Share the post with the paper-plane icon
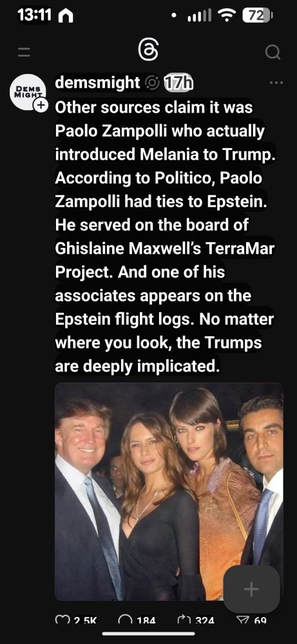The image size is (297, 644). click(244, 621)
